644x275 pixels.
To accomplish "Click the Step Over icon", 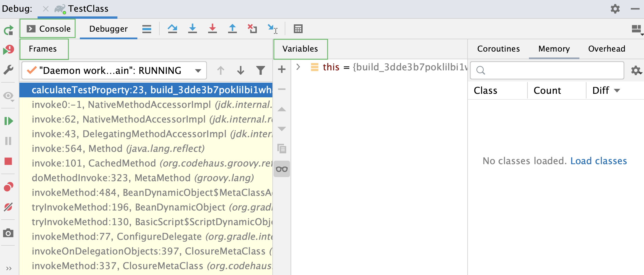I will tap(173, 28).
